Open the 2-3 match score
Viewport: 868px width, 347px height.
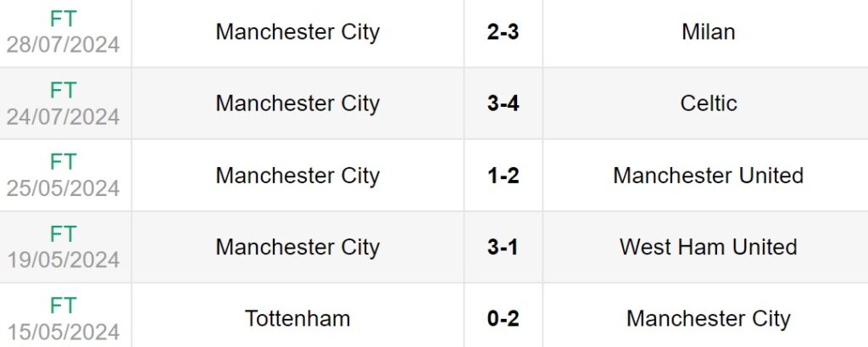pyautogui.click(x=504, y=32)
